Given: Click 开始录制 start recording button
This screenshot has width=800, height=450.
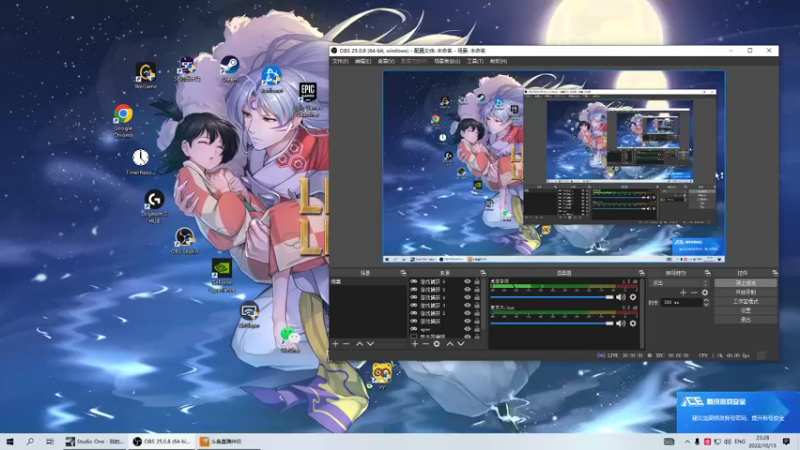Looking at the screenshot, I should [745, 292].
